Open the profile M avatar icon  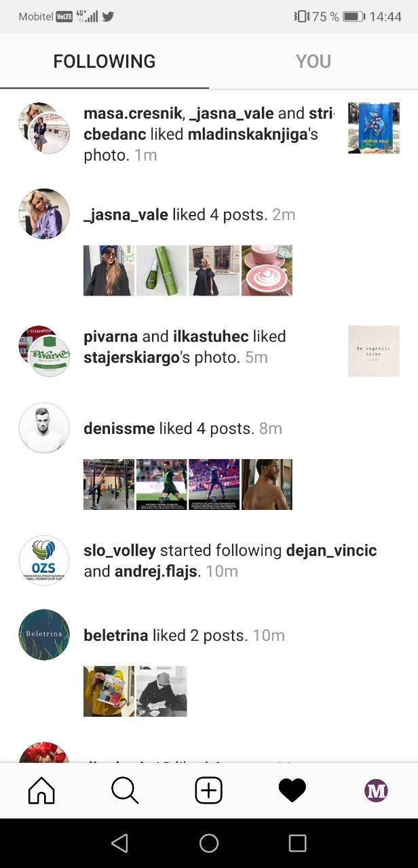point(376,791)
